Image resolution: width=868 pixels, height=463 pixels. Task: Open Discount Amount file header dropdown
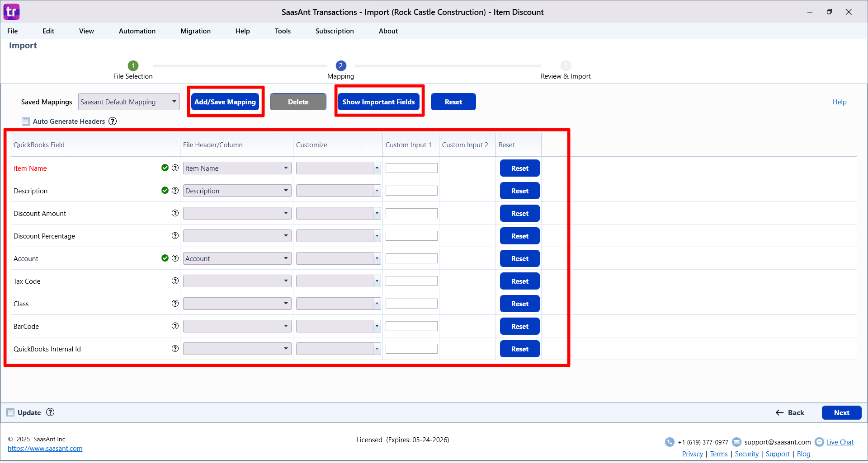click(x=237, y=213)
